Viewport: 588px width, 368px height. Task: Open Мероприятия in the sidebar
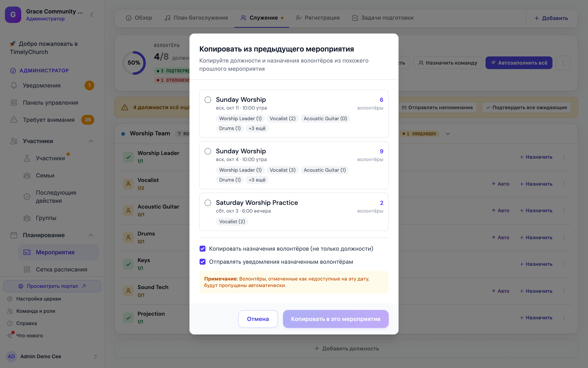[59, 252]
